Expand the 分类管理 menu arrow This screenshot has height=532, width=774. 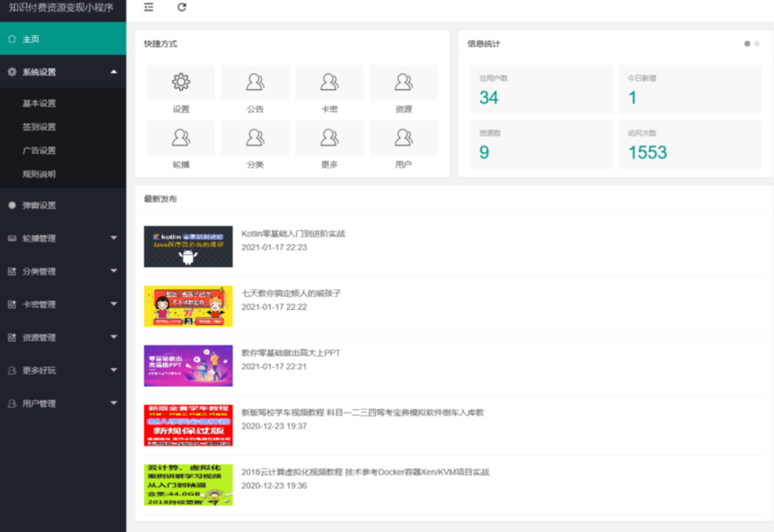(x=114, y=271)
